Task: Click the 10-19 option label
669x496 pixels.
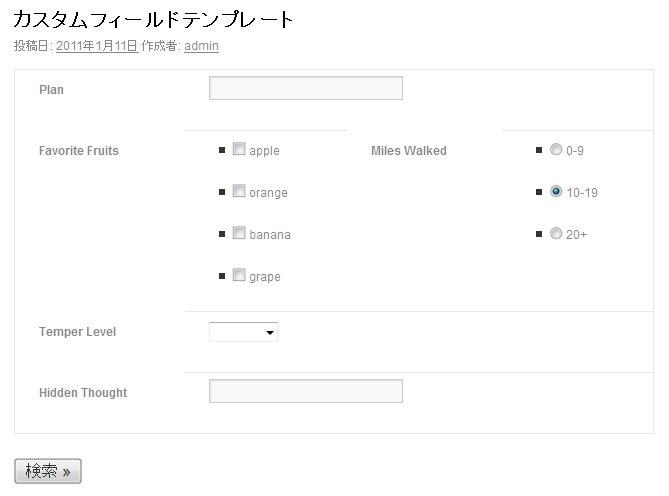Action: (582, 193)
